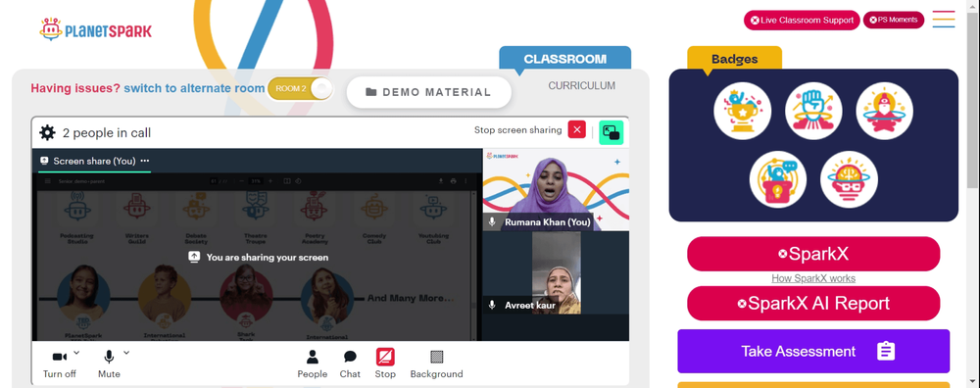Screen dimensions: 980x388
Task: Turn off the camera
Action: pos(60,364)
